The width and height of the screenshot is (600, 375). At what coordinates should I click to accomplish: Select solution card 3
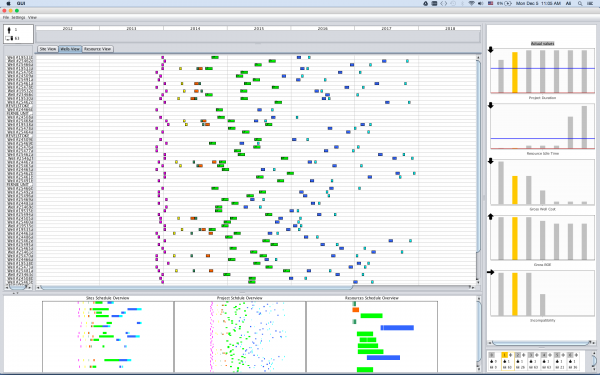pos(534,361)
